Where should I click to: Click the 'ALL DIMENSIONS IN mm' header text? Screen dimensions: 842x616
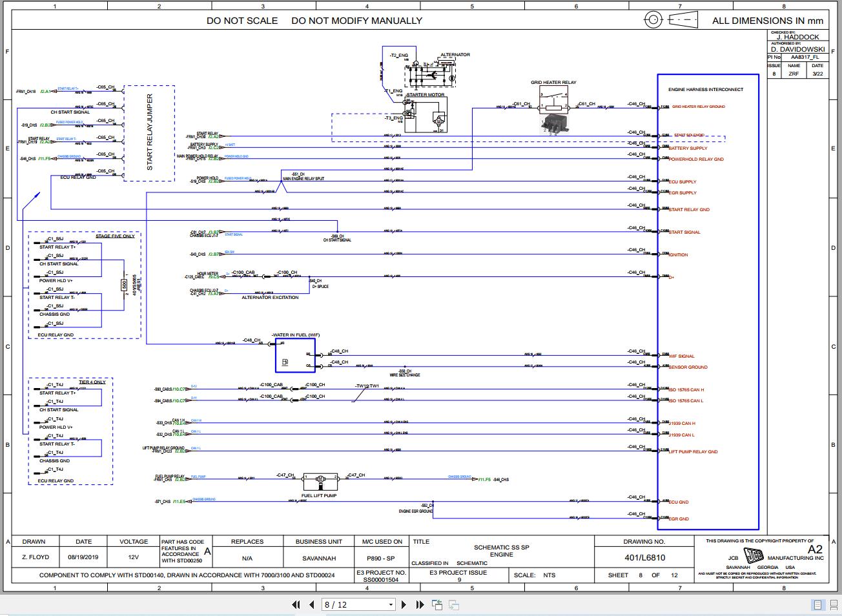click(x=768, y=21)
